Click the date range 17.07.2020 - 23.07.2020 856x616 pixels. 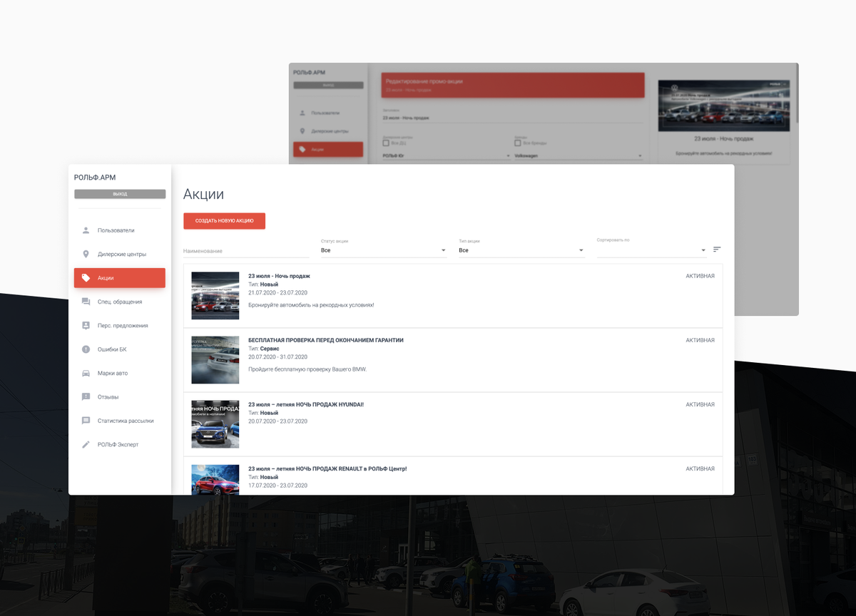click(277, 485)
